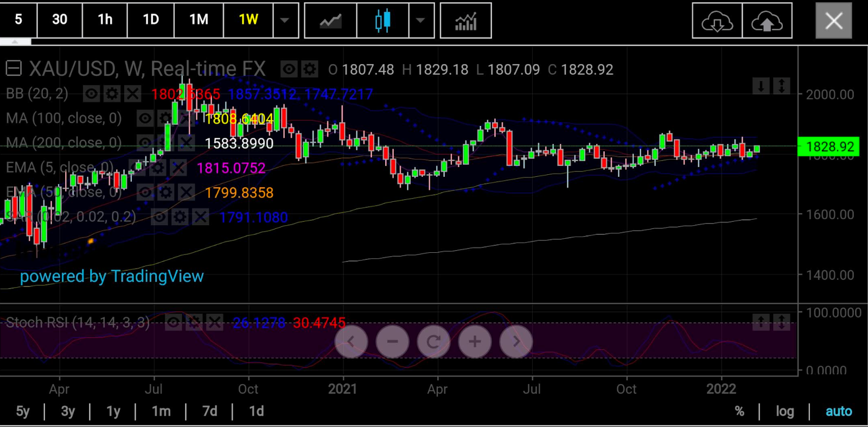Switch to line chart style
868x427 pixels.
330,21
